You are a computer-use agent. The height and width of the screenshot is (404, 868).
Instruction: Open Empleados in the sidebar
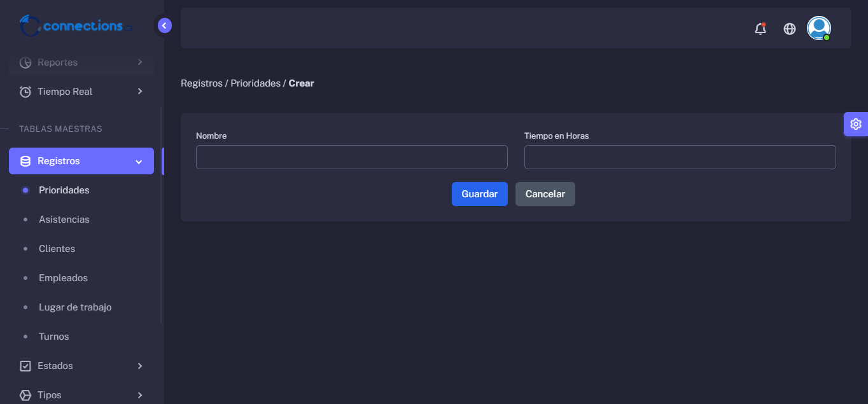(63, 278)
